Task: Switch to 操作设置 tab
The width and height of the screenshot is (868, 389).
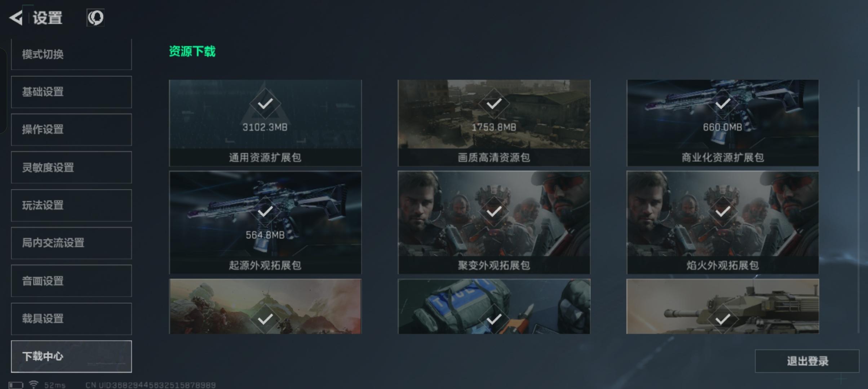Action: click(71, 130)
